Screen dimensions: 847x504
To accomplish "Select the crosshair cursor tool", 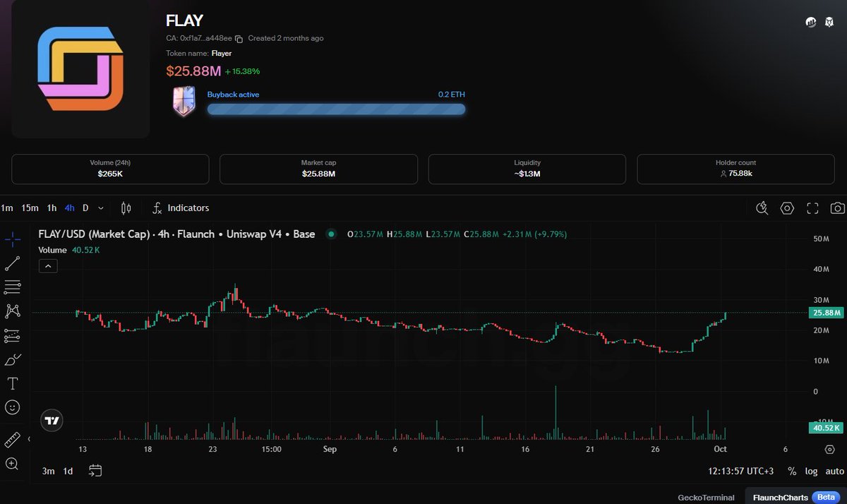I will (12, 239).
